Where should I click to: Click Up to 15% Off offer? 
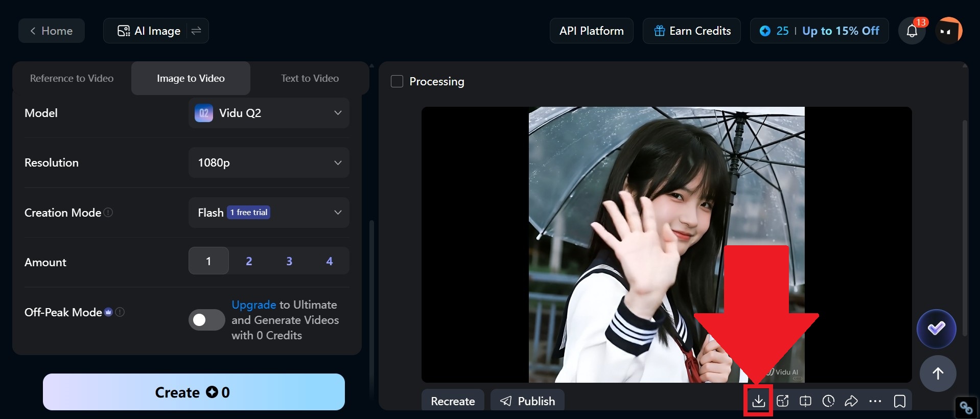pos(841,31)
